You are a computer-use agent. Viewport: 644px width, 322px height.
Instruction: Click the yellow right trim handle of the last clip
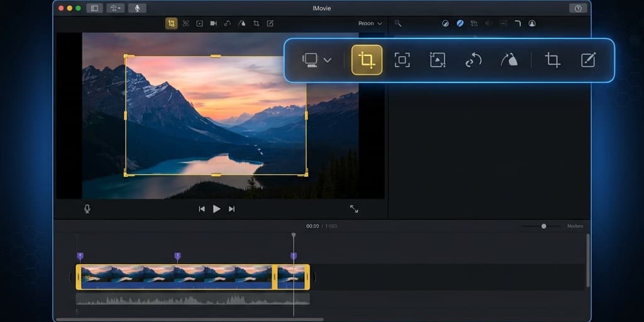click(307, 277)
